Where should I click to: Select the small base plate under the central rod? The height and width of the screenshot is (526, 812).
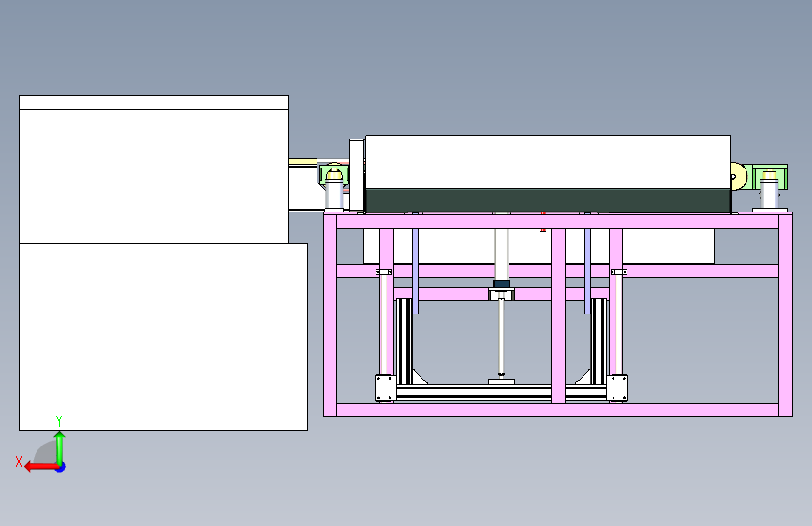point(501,382)
